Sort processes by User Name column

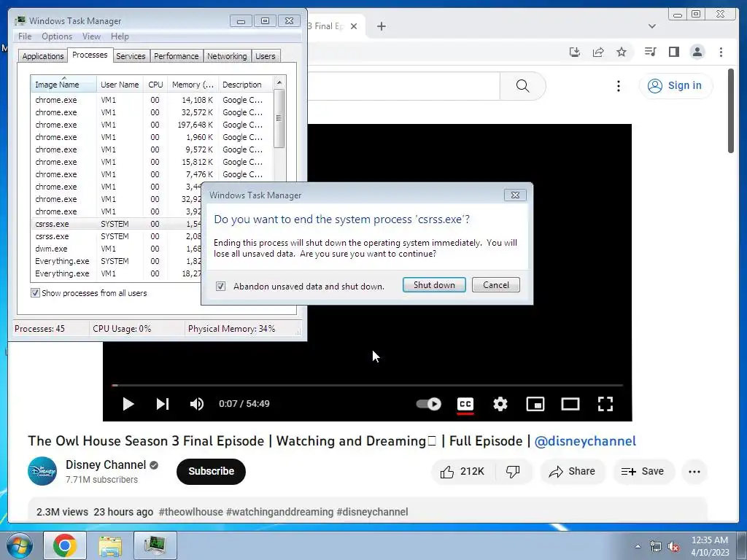(x=120, y=85)
